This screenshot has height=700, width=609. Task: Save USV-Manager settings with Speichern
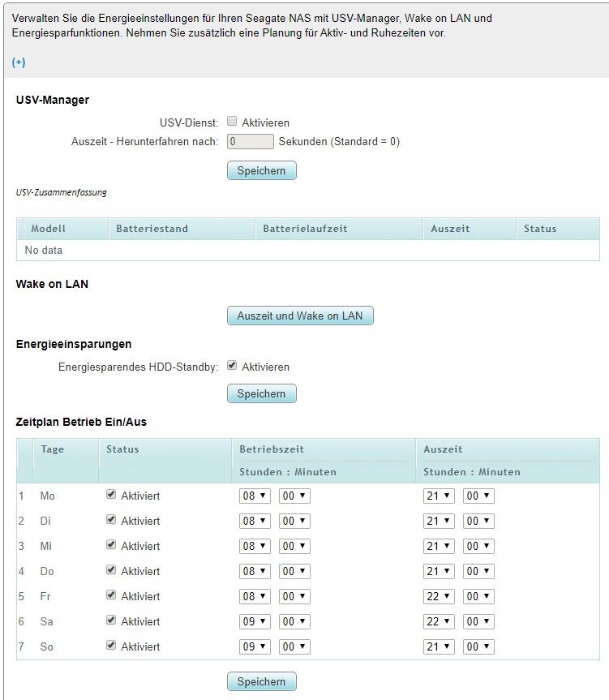coord(261,170)
